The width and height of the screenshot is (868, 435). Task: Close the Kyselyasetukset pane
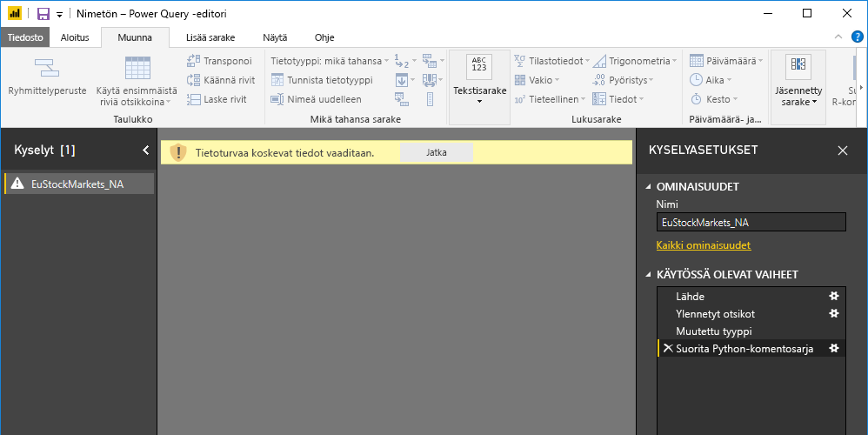[843, 151]
